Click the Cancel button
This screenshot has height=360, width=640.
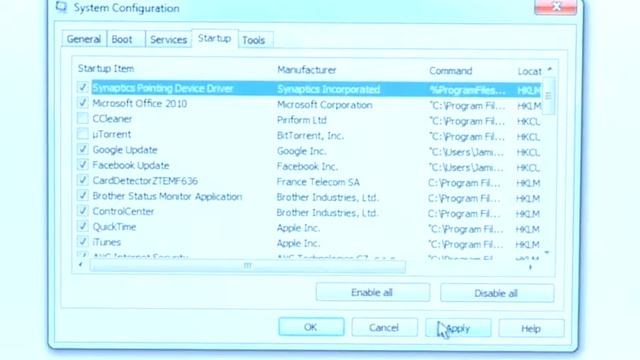384,328
